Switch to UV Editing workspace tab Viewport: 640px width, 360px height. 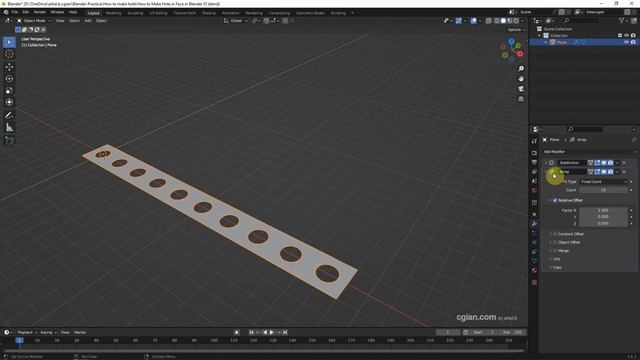pos(158,13)
